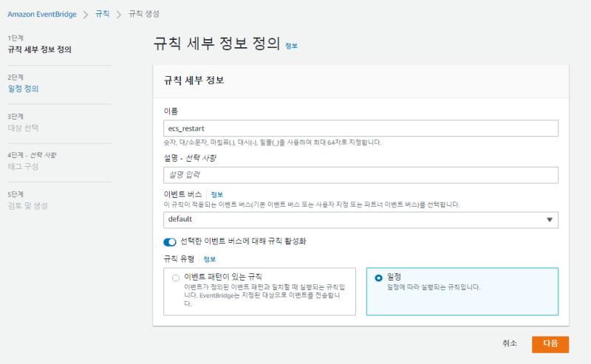This screenshot has height=364, width=591.
Task: Cancel rule creation with 취소
Action: click(x=510, y=343)
